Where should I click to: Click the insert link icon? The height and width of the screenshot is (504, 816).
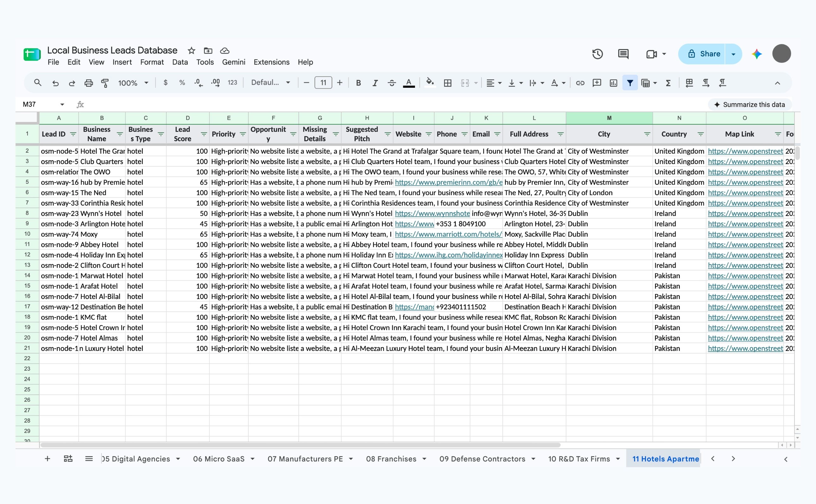(580, 83)
